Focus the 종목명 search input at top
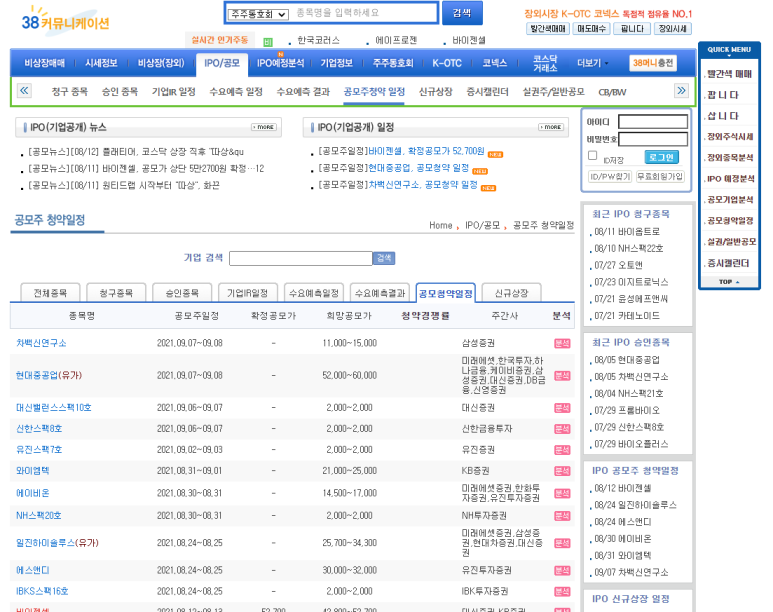This screenshot has width=773, height=612. [x=364, y=13]
